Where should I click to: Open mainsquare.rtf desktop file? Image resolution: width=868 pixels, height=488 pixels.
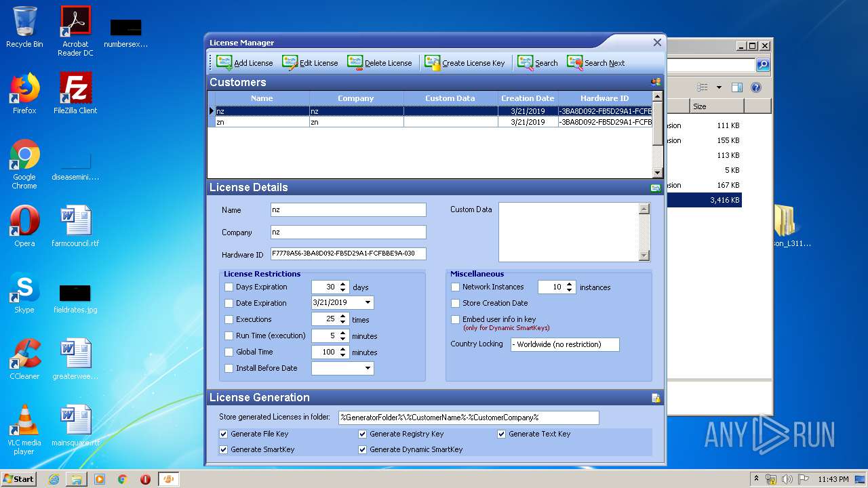click(75, 426)
